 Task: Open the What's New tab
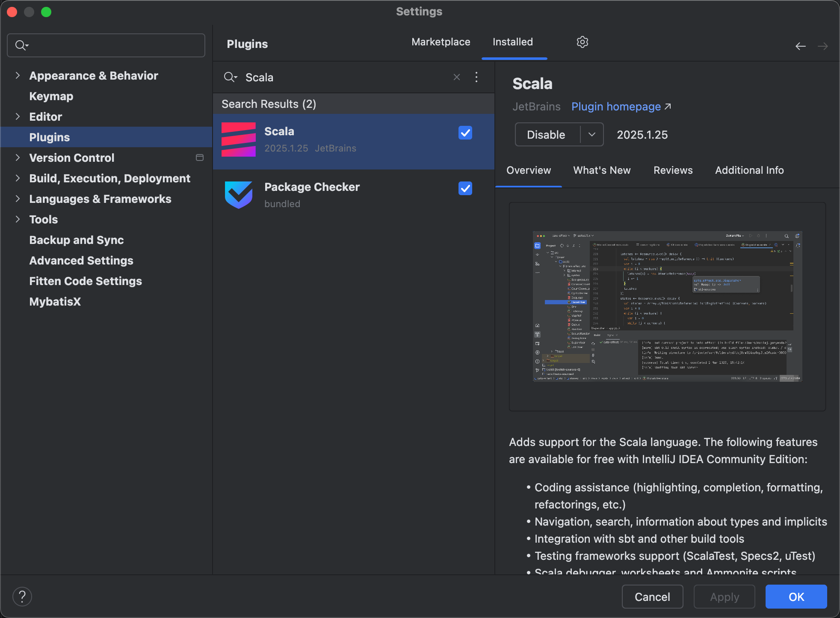[602, 170]
